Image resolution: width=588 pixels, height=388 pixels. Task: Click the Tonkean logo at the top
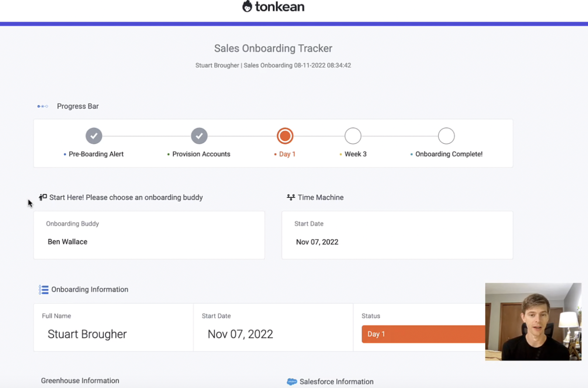[x=273, y=6]
